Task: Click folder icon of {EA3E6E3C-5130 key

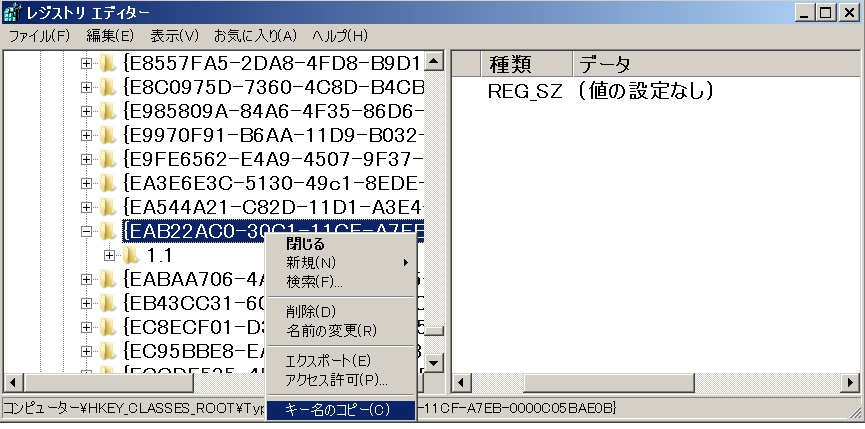Action: [x=108, y=183]
